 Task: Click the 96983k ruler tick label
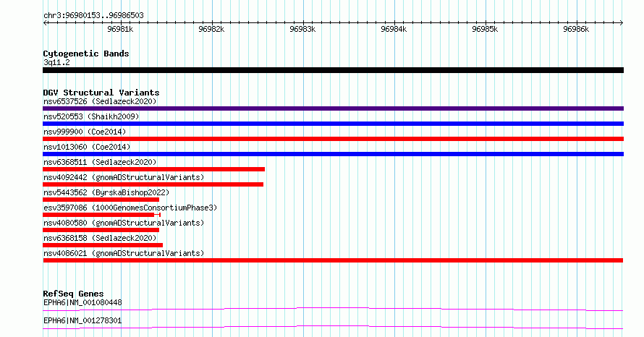302,29
